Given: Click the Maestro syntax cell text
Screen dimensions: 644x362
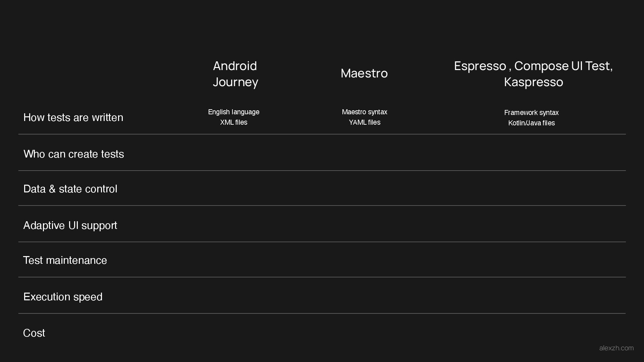Looking at the screenshot, I should [x=365, y=112].
